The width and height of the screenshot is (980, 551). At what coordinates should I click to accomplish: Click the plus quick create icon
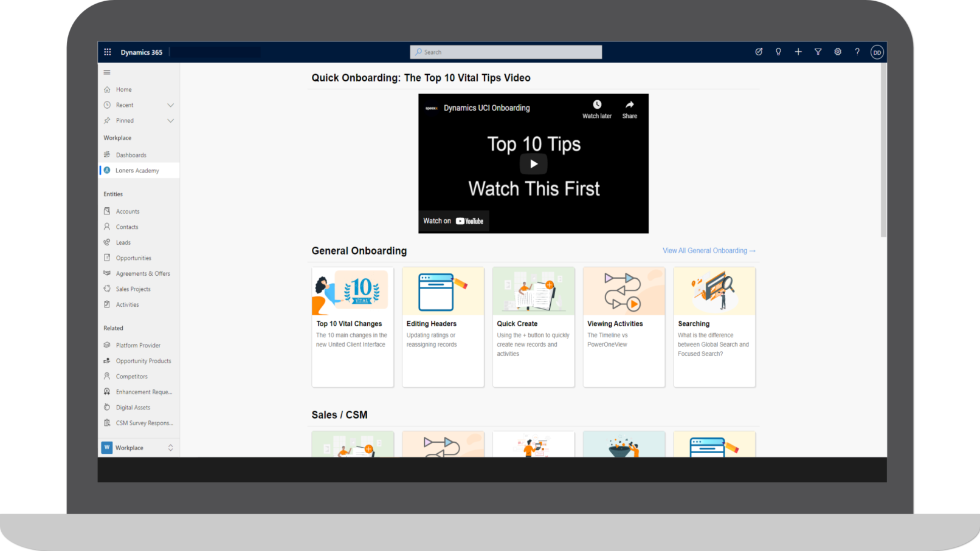click(798, 52)
